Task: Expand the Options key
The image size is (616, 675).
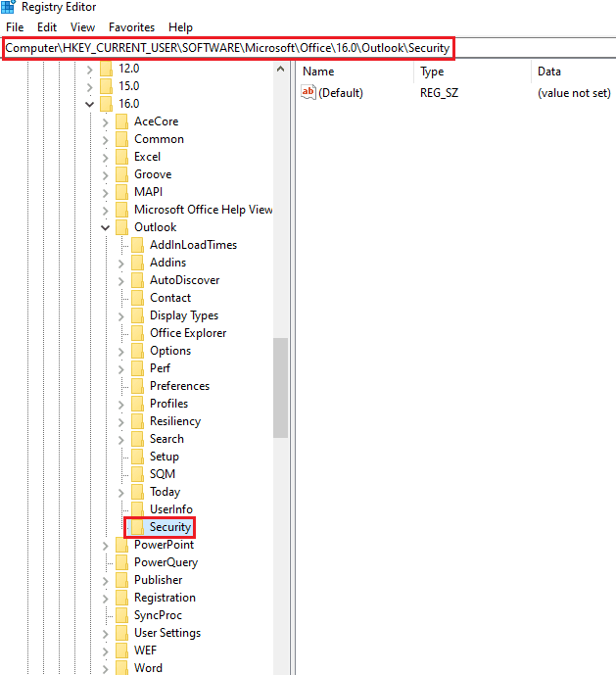Action: click(x=121, y=352)
